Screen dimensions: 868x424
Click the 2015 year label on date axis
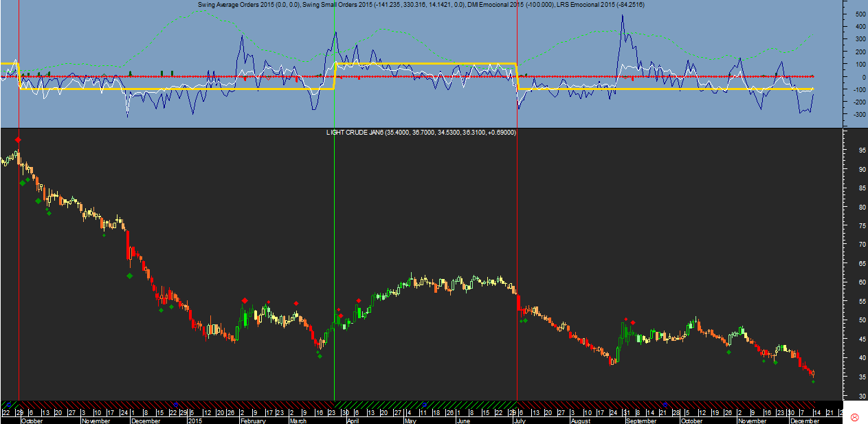pos(195,421)
